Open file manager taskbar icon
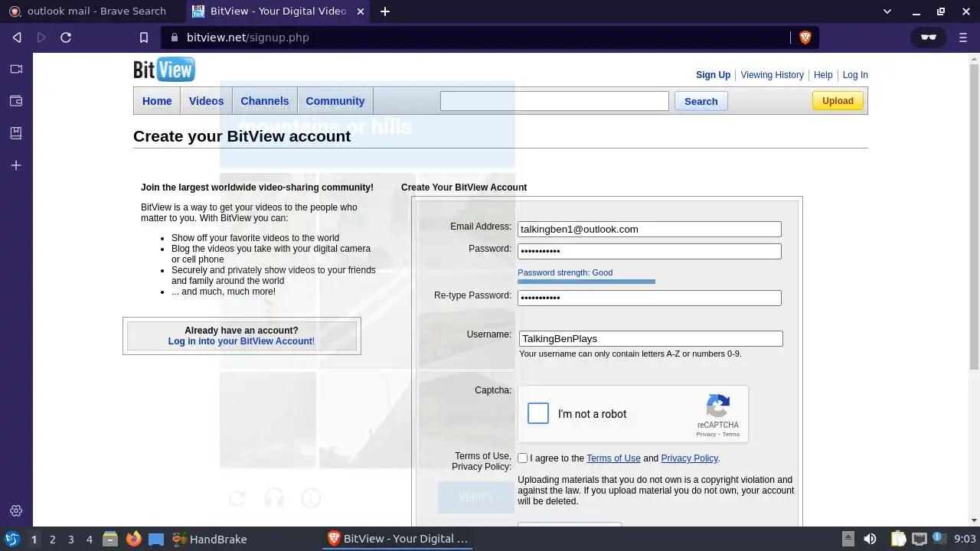This screenshot has height=551, width=980. click(x=110, y=539)
